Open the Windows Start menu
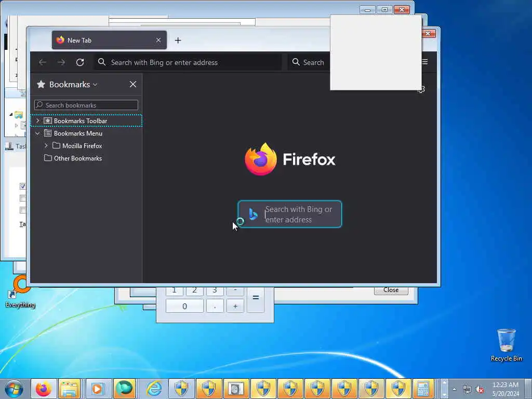 coord(14,389)
